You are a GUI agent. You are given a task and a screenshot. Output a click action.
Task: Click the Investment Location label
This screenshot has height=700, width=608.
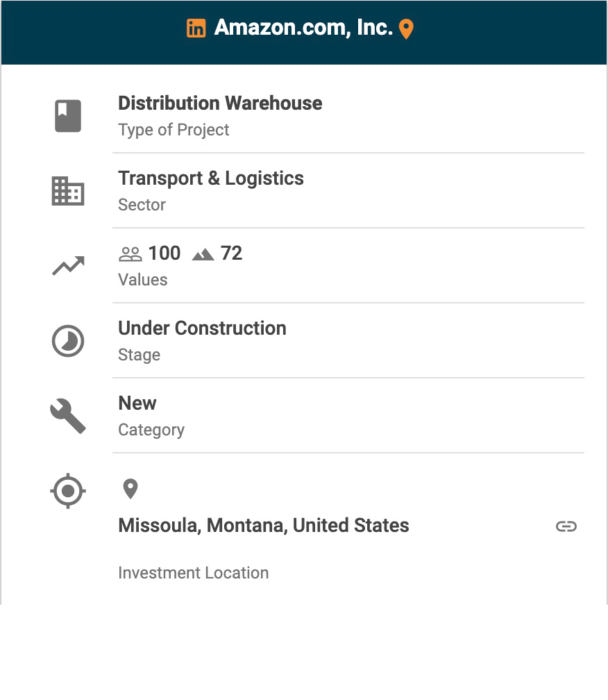pos(193,573)
